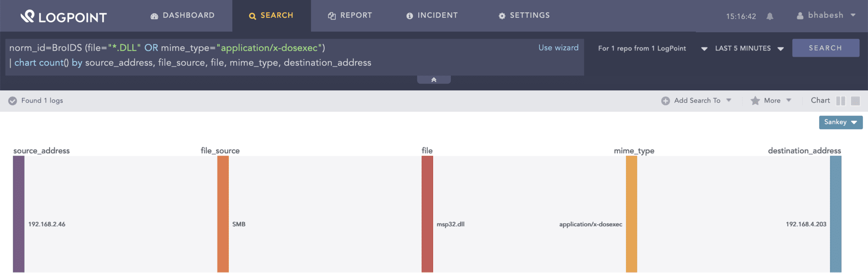
Task: Click the blue destination_address node bar
Action: tap(836, 214)
